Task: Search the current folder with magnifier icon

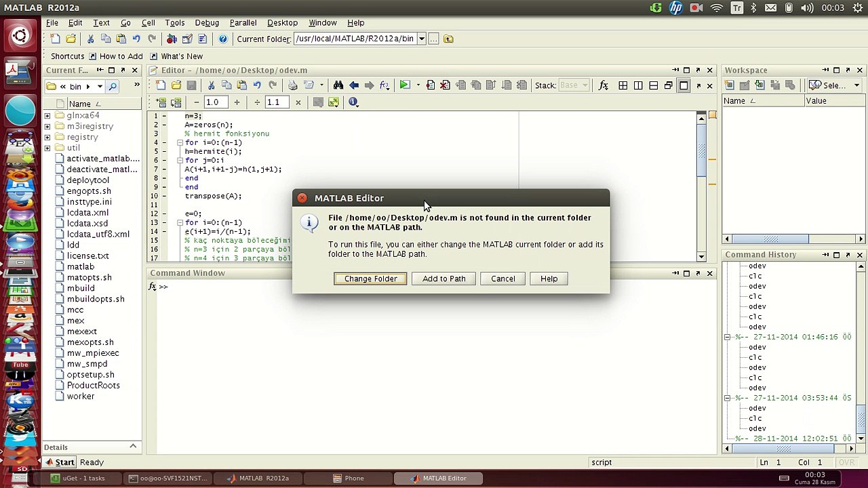Action: (x=113, y=86)
